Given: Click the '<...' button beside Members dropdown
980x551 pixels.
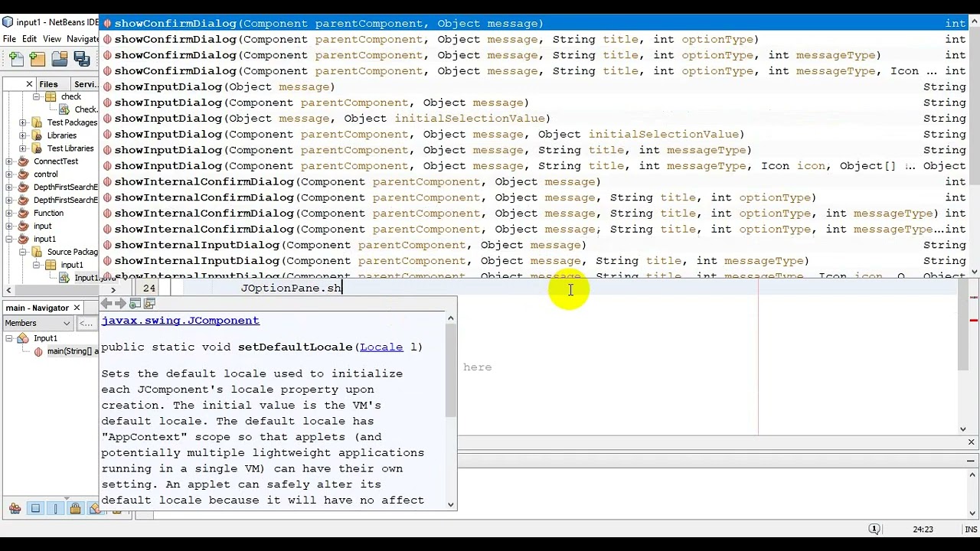Looking at the screenshot, I should point(86,323).
